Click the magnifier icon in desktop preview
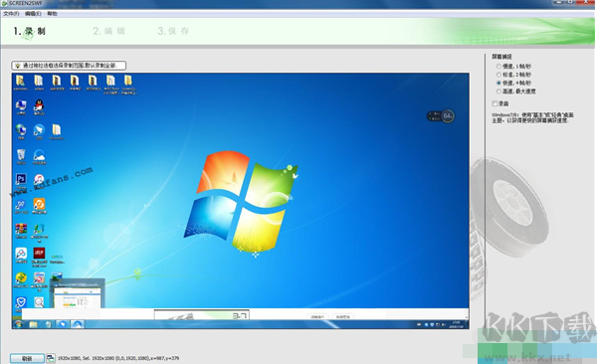 39,302
